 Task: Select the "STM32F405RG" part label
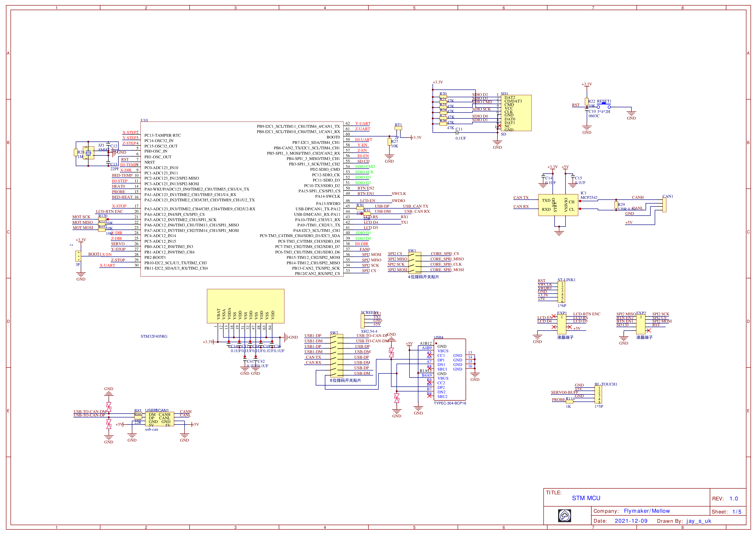pos(154,336)
